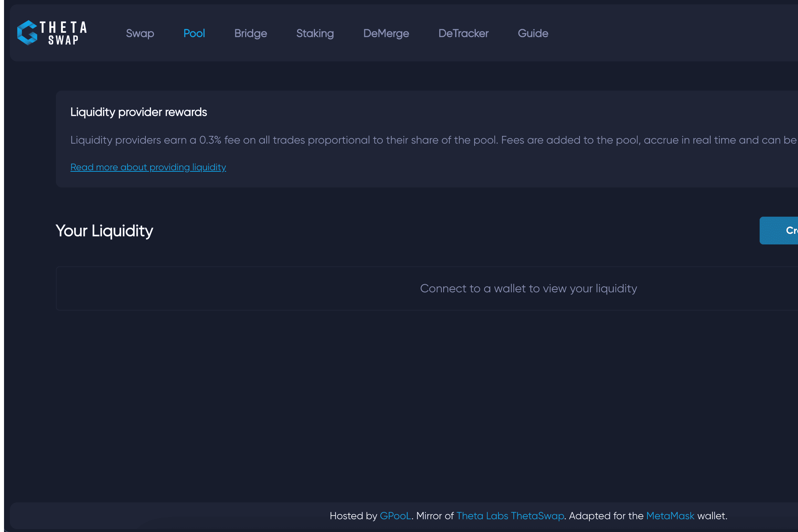Open the GPooL link in the footer
This screenshot has width=798, height=532.
click(395, 516)
